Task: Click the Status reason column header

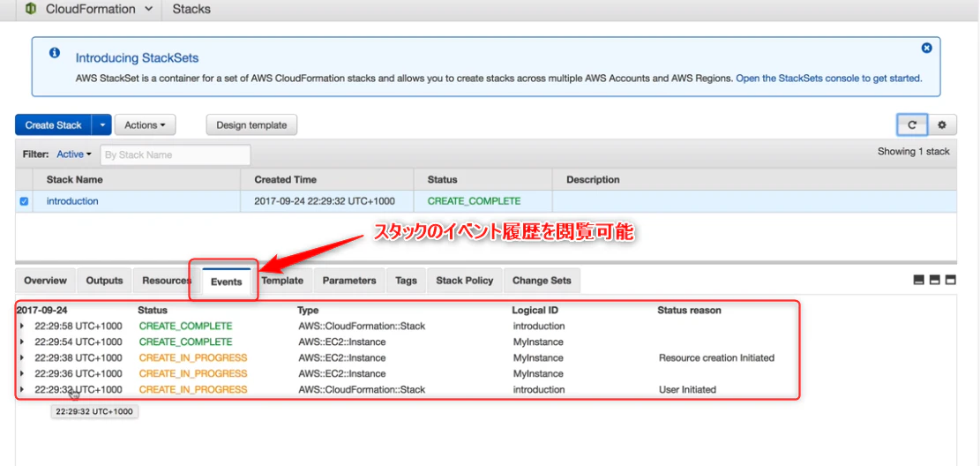Action: pyautogui.click(x=690, y=311)
